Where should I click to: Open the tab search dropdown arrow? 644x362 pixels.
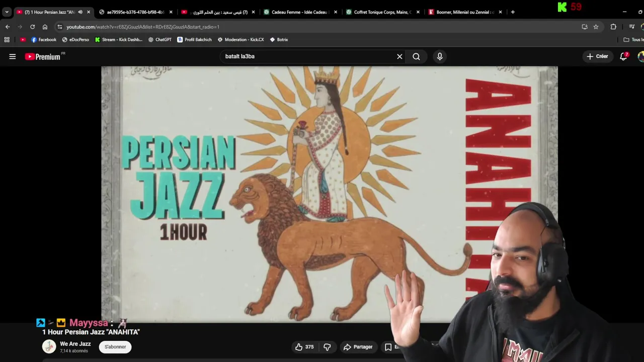pyautogui.click(x=7, y=12)
